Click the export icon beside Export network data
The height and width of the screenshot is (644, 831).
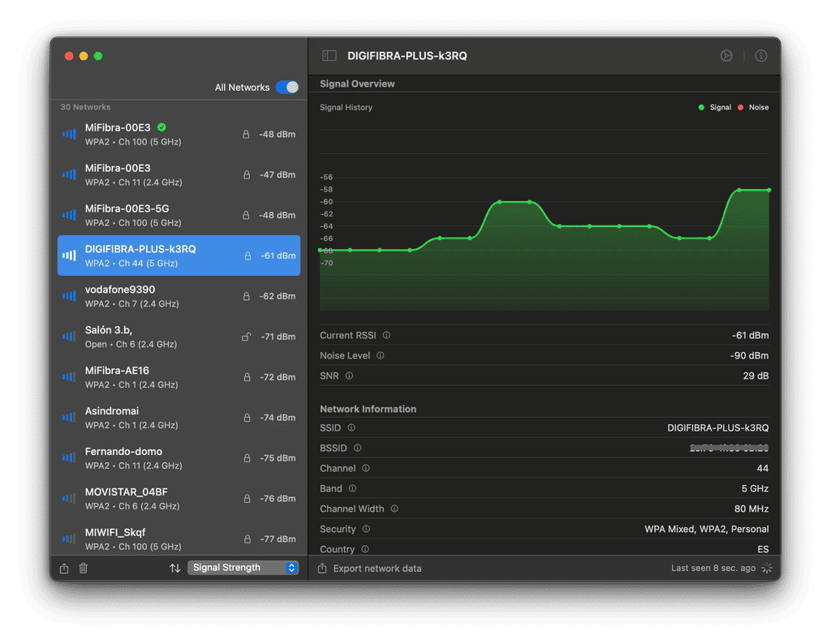[322, 569]
